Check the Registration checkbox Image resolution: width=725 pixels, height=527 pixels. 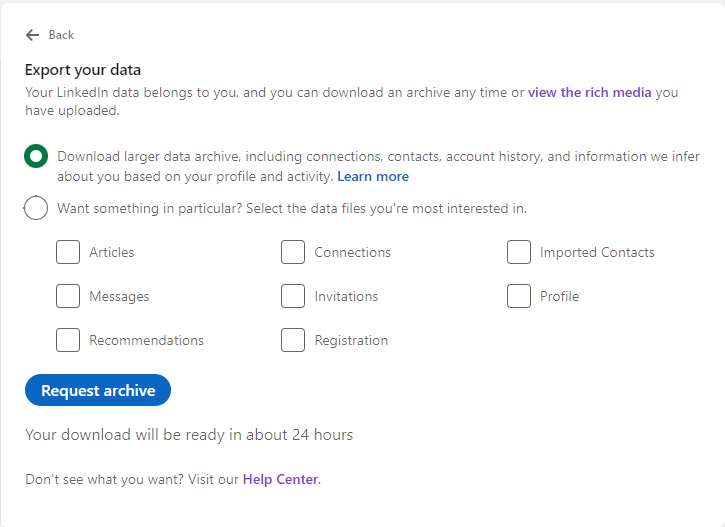[x=293, y=340]
